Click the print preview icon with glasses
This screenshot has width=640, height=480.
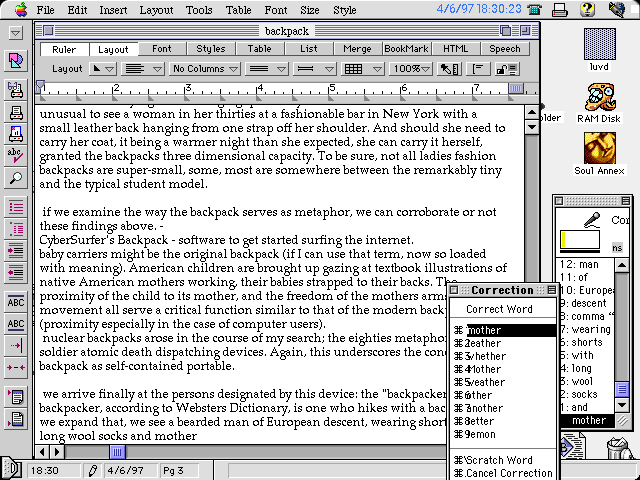[x=16, y=90]
